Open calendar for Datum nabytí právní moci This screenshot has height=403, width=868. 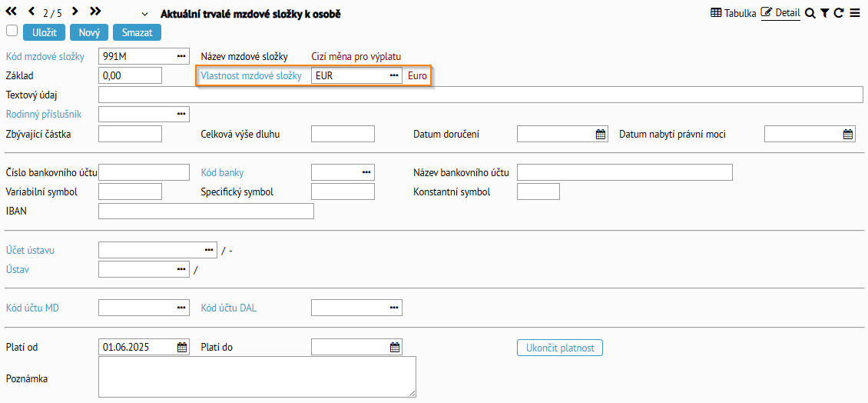pyautogui.click(x=847, y=134)
